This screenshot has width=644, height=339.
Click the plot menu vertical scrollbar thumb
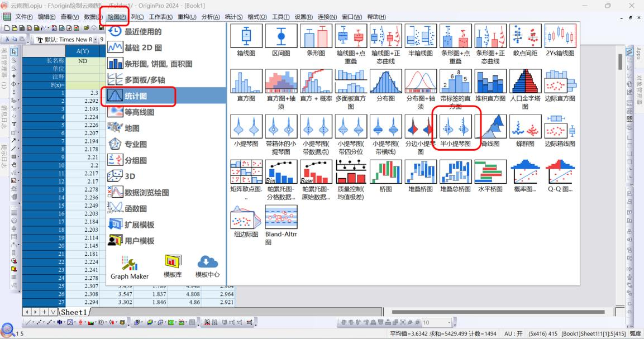pos(620,61)
